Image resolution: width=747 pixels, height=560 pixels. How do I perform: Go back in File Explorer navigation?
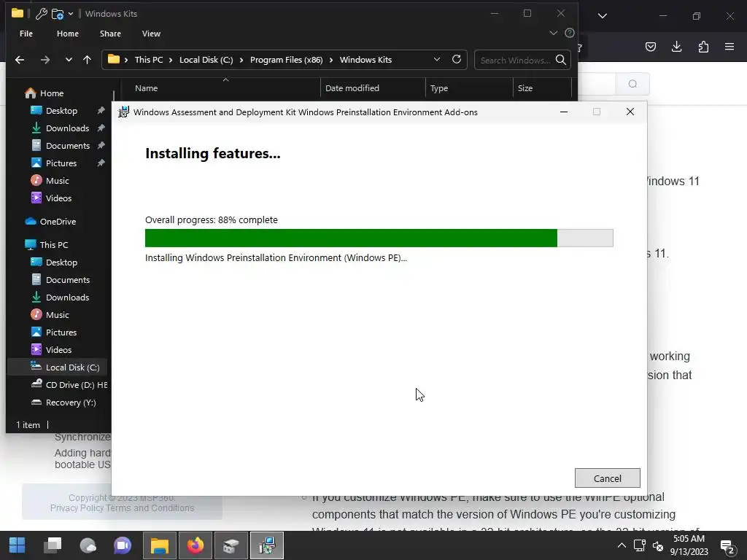click(20, 60)
